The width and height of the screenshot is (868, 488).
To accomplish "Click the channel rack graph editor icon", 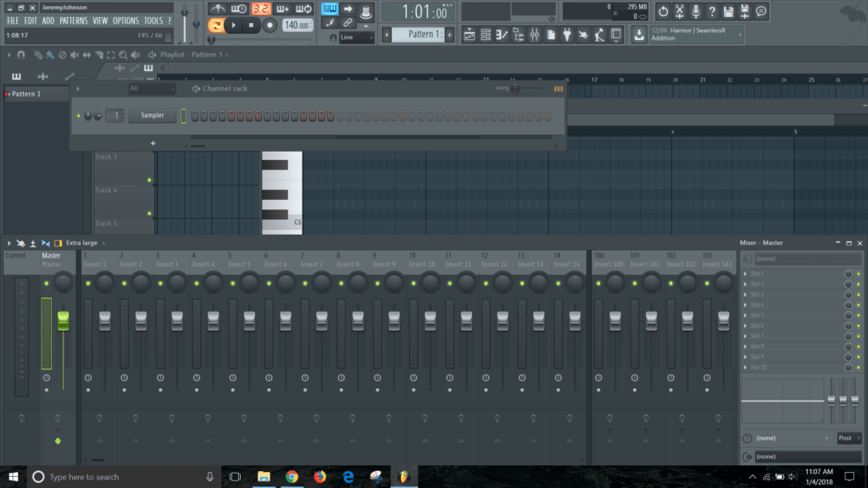I will [558, 88].
